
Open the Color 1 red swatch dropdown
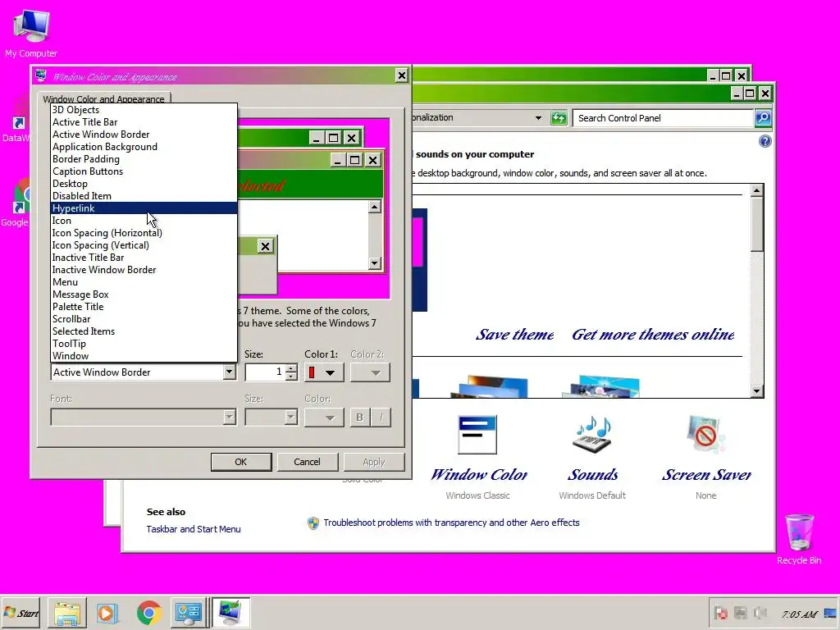click(x=323, y=372)
